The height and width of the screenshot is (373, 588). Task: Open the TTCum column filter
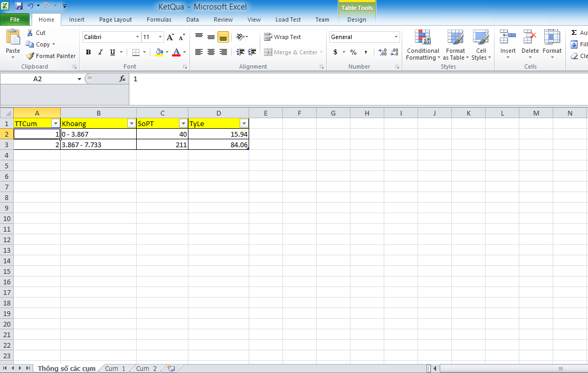tap(55, 123)
